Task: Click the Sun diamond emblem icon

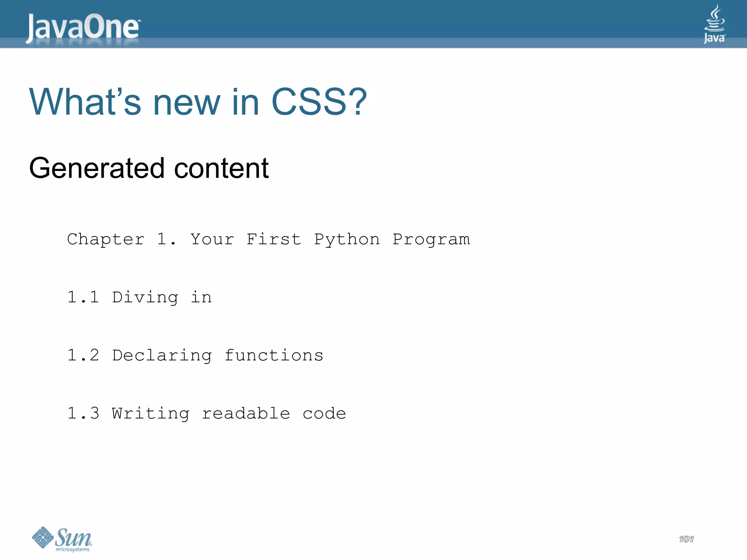Action: 43,537
